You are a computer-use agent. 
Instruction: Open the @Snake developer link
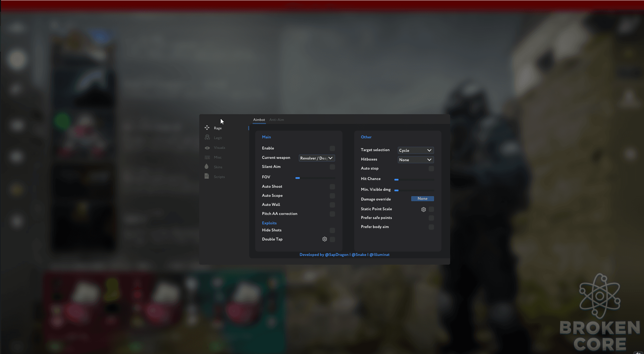[359, 255]
